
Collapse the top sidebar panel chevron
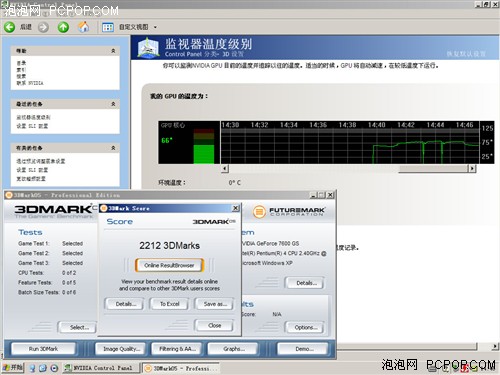(x=113, y=51)
